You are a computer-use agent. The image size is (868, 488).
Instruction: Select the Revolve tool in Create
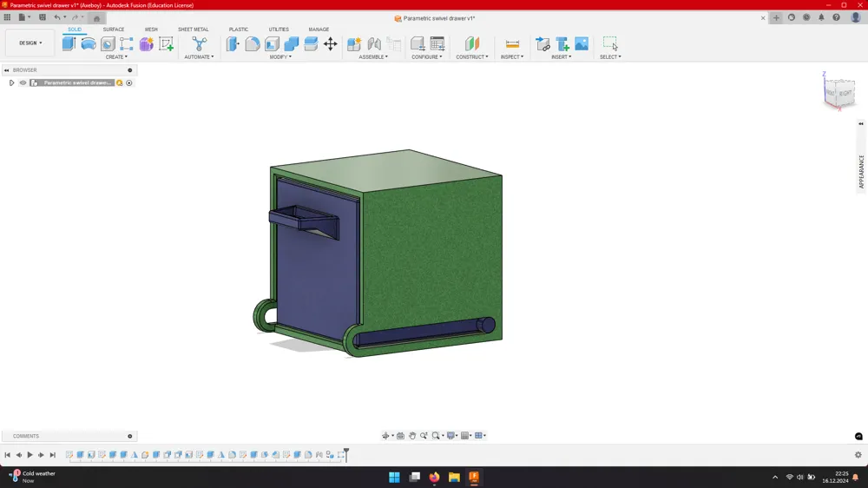(88, 43)
